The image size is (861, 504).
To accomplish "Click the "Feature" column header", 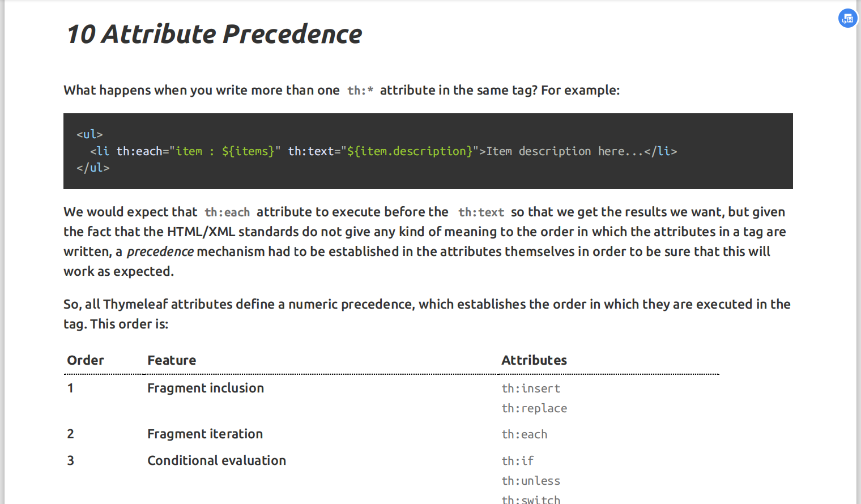I will [x=172, y=360].
